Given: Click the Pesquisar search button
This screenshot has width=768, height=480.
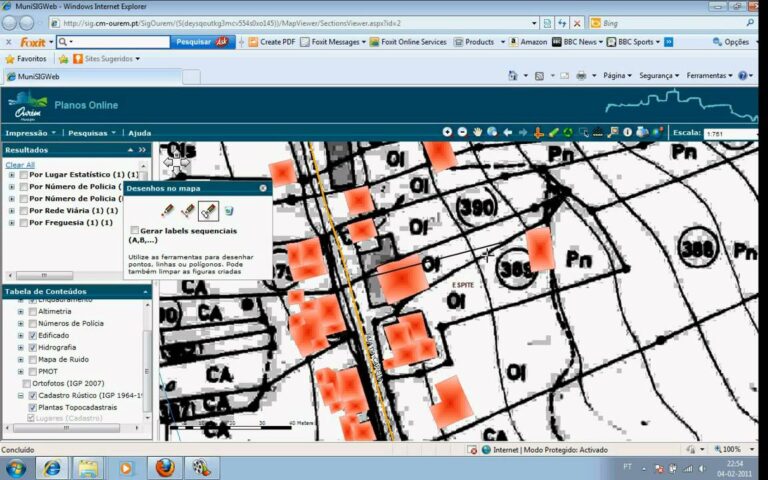Looking at the screenshot, I should (x=202, y=42).
